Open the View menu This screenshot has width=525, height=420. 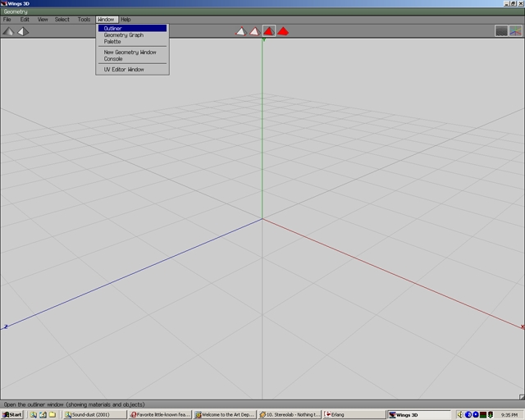[x=43, y=20]
